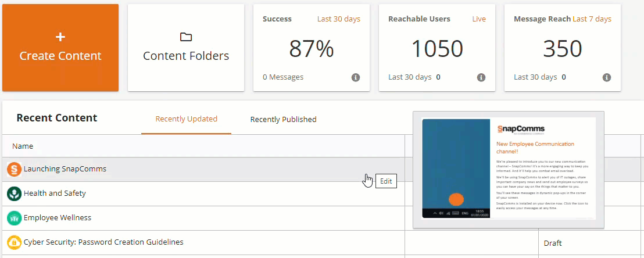Open info icon on Reachable Users card
This screenshot has width=644, height=258.
click(x=481, y=77)
